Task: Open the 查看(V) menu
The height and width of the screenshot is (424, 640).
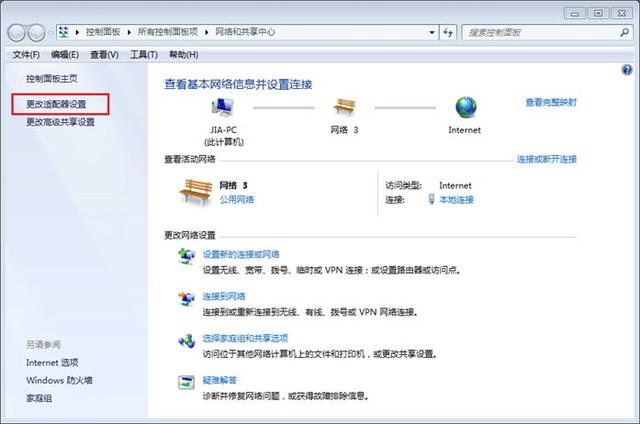Action: point(104,55)
